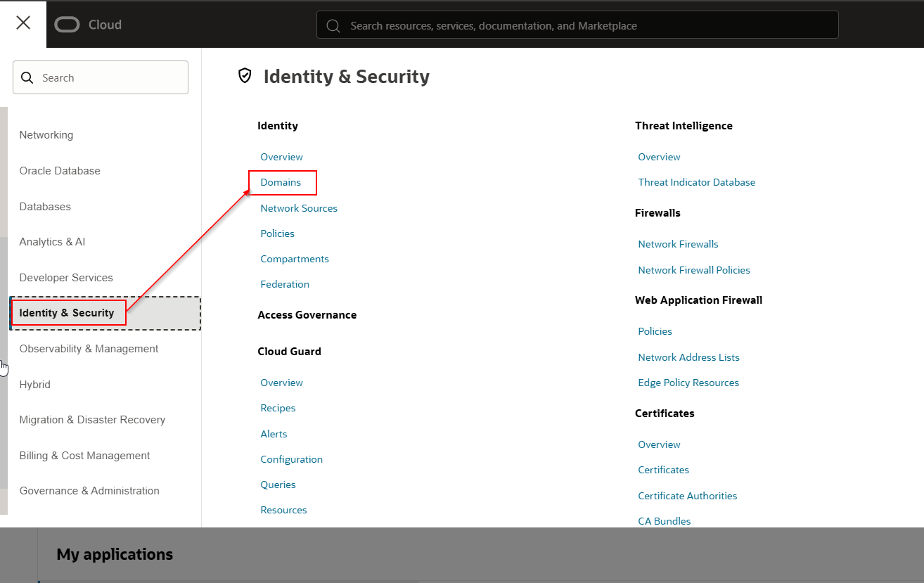Viewport: 924px width, 583px height.
Task: Open the Domains link
Action: tap(281, 182)
